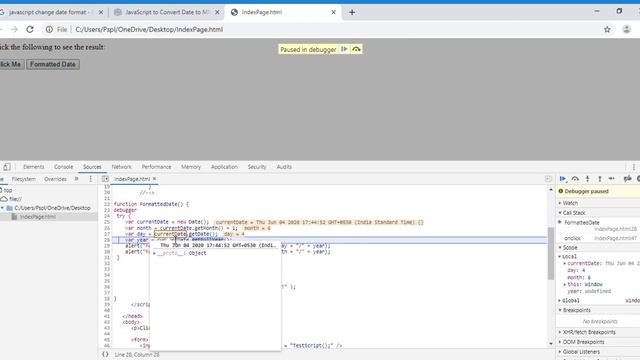The image size is (640, 360).
Task: Open the Security tab
Action: (x=257, y=167)
